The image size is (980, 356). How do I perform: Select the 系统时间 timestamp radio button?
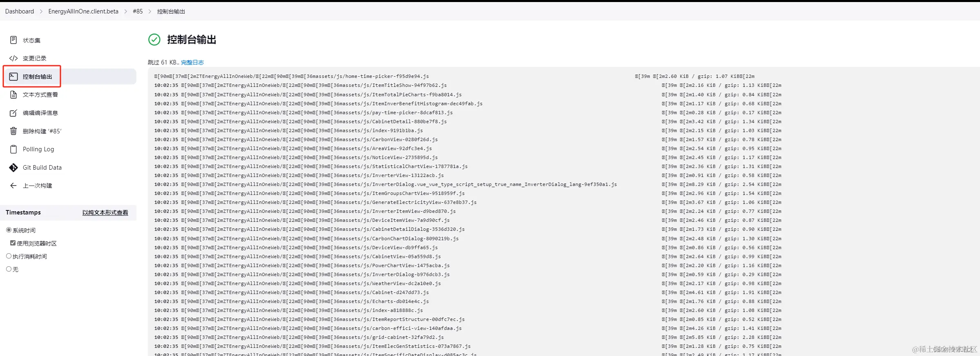tap(9, 230)
